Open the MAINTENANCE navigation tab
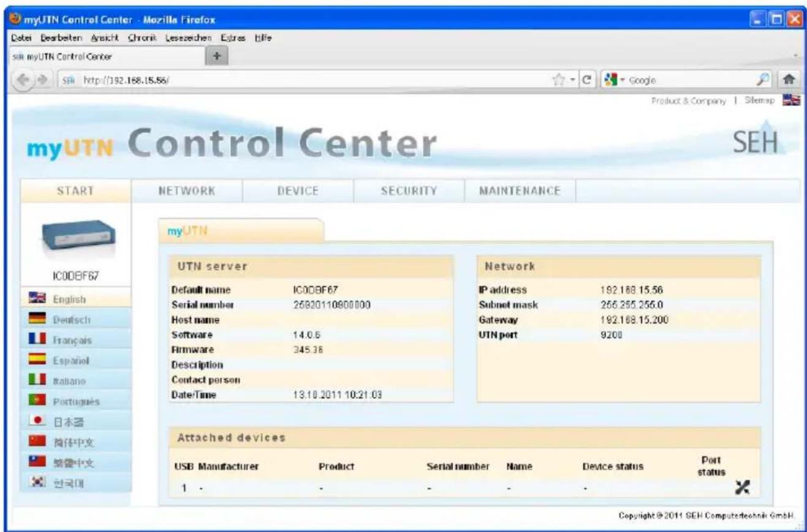 point(520,191)
